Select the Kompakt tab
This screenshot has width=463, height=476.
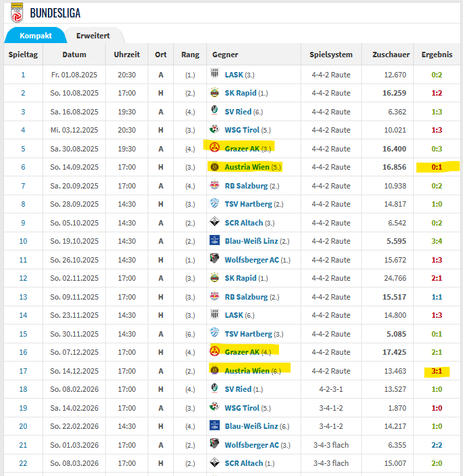[x=36, y=35]
